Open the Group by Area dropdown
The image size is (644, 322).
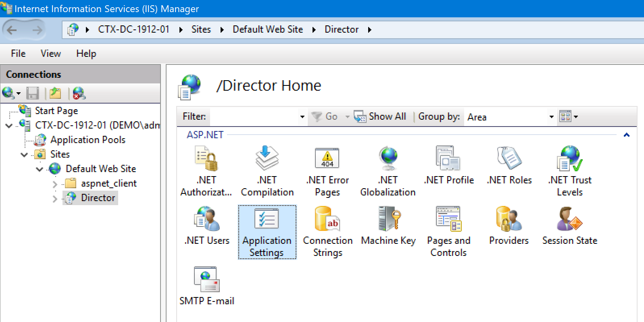[551, 117]
